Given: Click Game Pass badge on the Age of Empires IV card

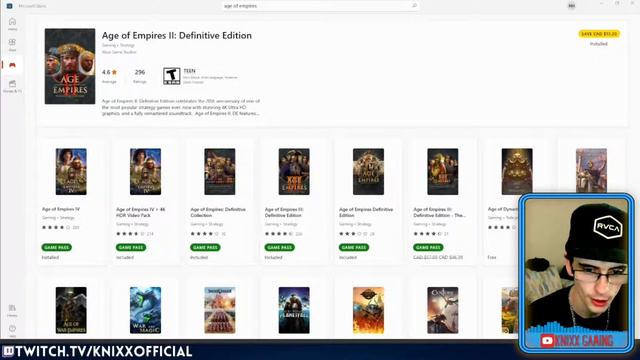Looking at the screenshot, I should pyautogui.click(x=56, y=247).
